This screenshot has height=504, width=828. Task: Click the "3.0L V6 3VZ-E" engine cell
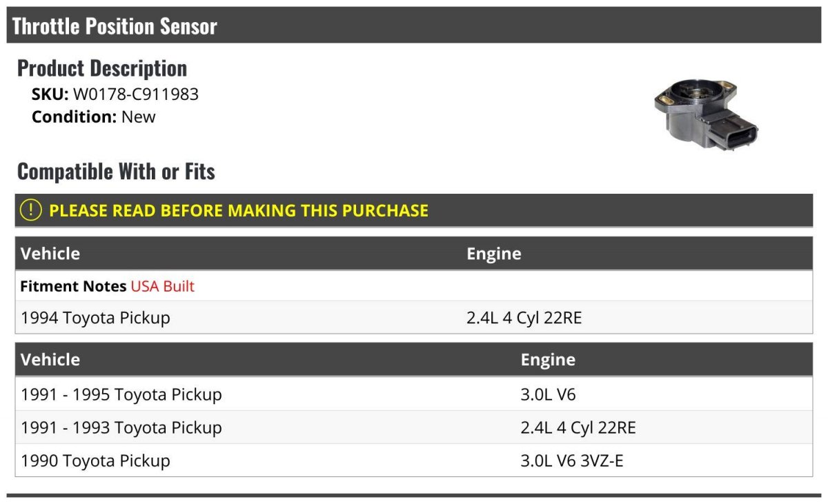[572, 461]
